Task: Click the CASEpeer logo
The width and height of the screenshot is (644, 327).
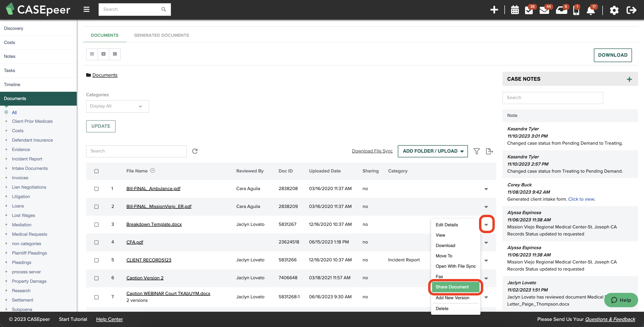Action: click(38, 9)
